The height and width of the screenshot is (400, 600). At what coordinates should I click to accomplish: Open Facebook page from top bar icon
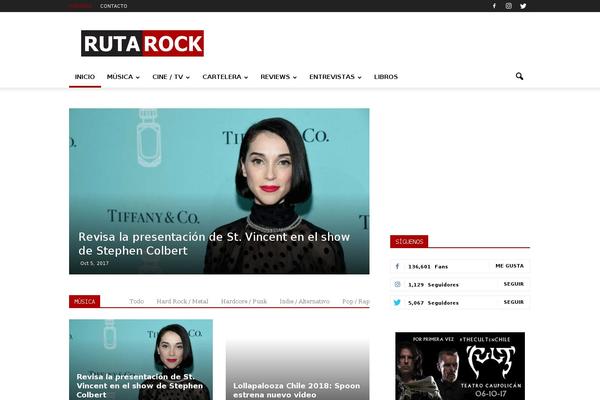coord(494,6)
